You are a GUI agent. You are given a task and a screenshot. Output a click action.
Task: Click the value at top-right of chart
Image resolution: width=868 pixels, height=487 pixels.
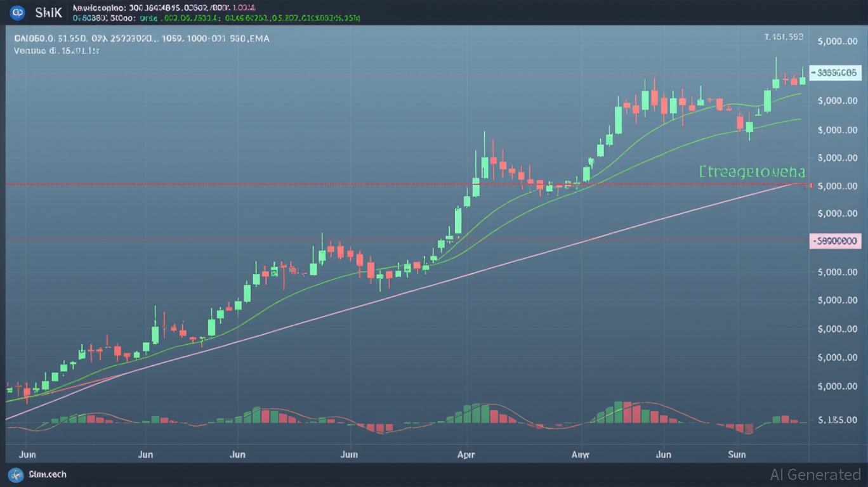(784, 37)
